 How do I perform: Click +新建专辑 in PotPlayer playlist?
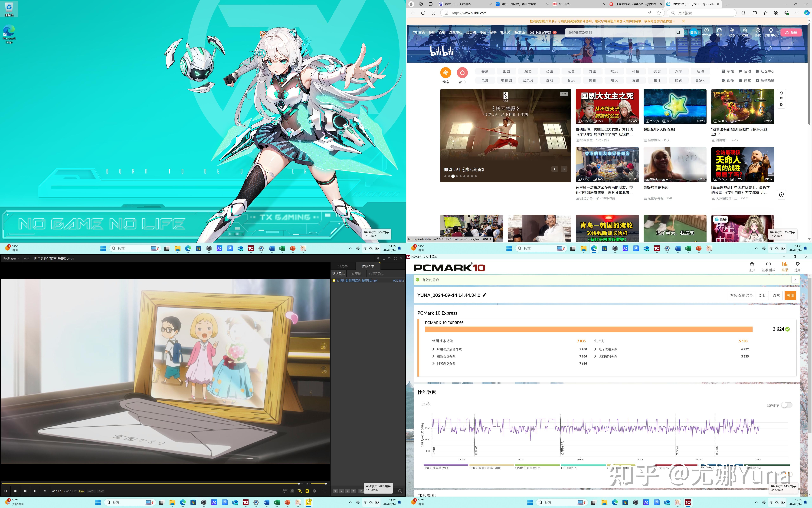[x=376, y=274]
